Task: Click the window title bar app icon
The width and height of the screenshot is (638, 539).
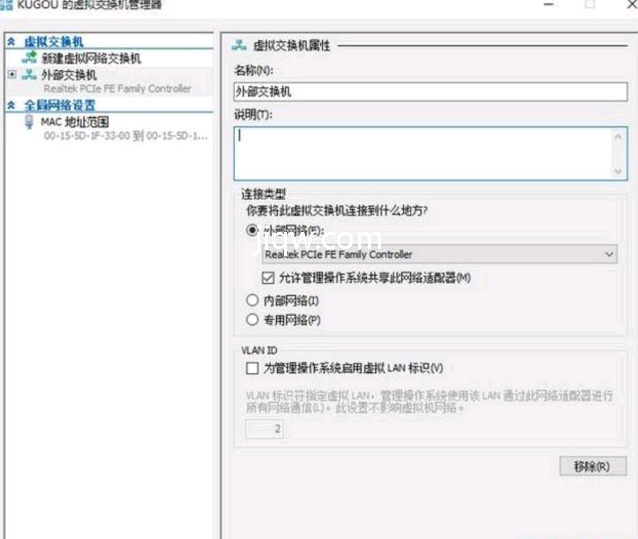Action: pyautogui.click(x=7, y=5)
